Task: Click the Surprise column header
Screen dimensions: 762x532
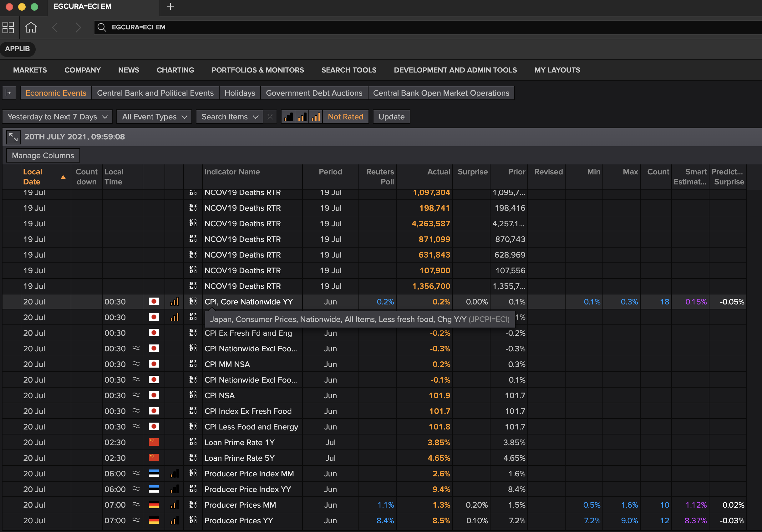Action: [472, 177]
